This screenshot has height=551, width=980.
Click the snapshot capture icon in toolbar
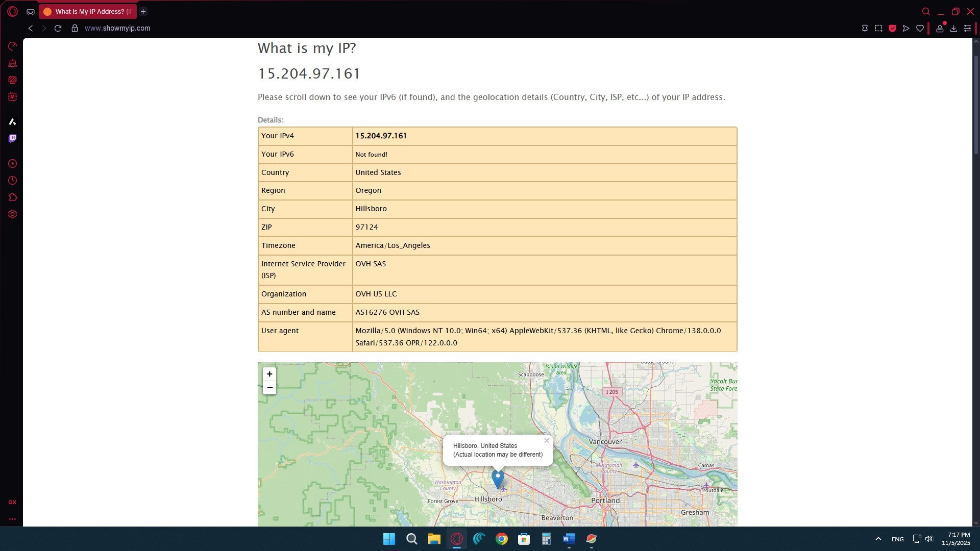(x=878, y=29)
